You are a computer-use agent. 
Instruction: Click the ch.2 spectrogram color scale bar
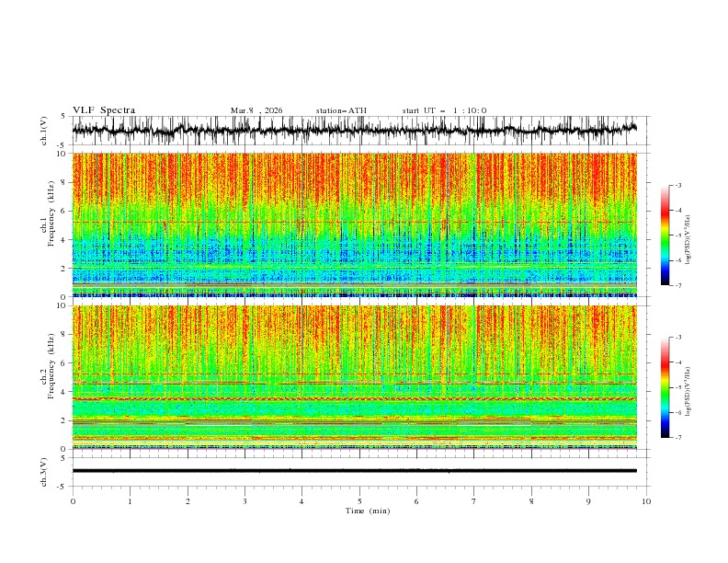click(x=665, y=387)
